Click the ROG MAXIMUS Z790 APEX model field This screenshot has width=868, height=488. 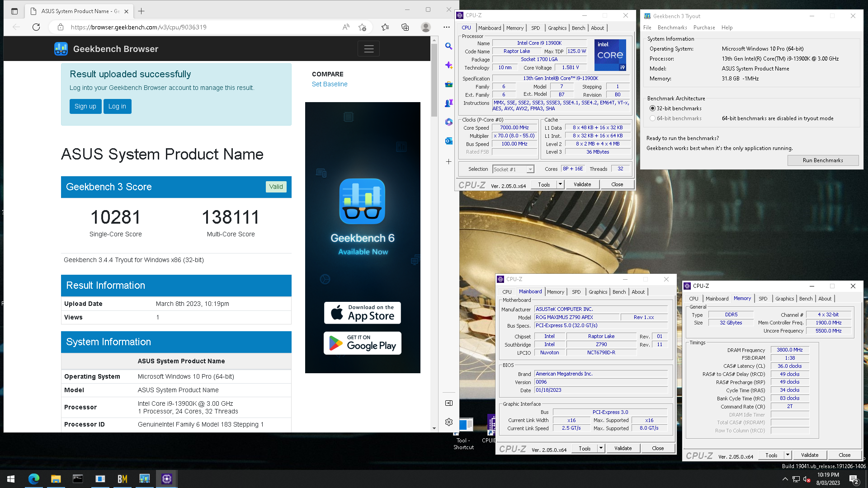pyautogui.click(x=576, y=317)
